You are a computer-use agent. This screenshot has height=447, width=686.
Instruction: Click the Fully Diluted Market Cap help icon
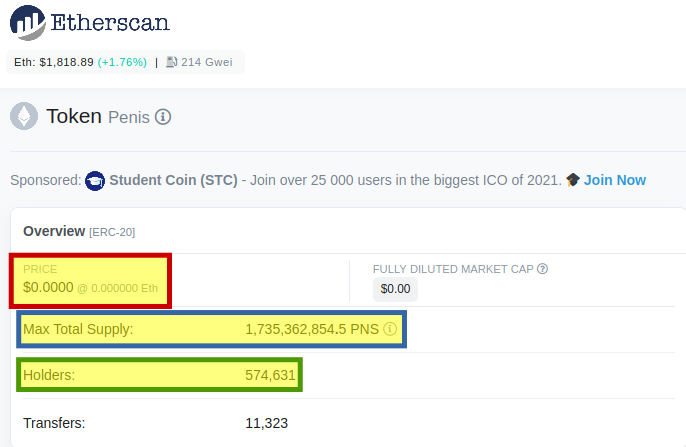(x=542, y=269)
